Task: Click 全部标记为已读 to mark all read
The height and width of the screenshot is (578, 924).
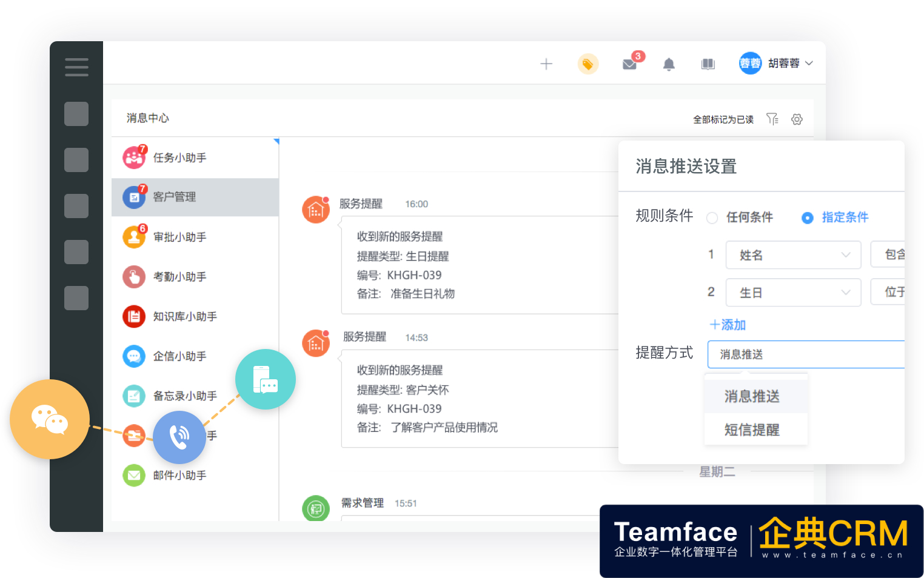Action: [x=723, y=119]
